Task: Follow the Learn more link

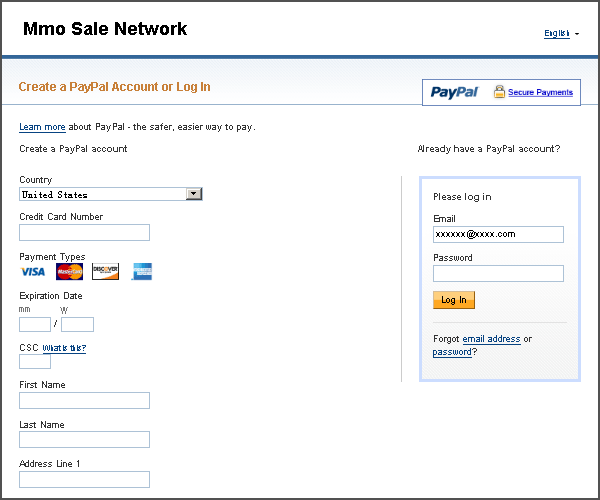Action: click(42, 127)
